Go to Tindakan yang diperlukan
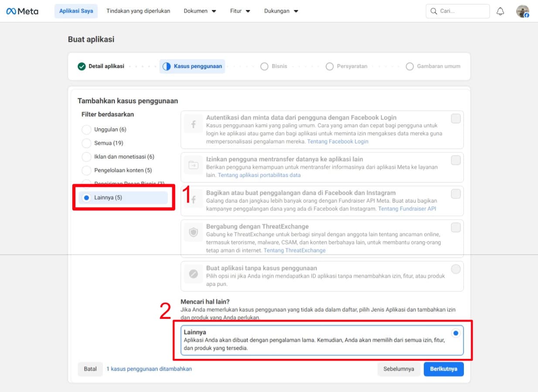 [x=138, y=11]
